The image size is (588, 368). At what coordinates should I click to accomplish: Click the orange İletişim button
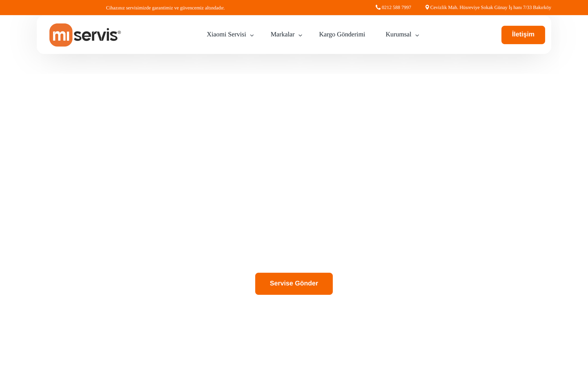523,35
